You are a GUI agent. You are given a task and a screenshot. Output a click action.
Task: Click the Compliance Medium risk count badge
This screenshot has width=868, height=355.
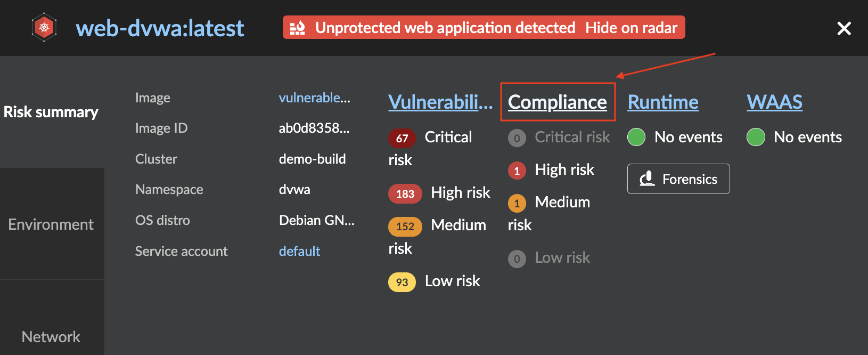tap(517, 203)
